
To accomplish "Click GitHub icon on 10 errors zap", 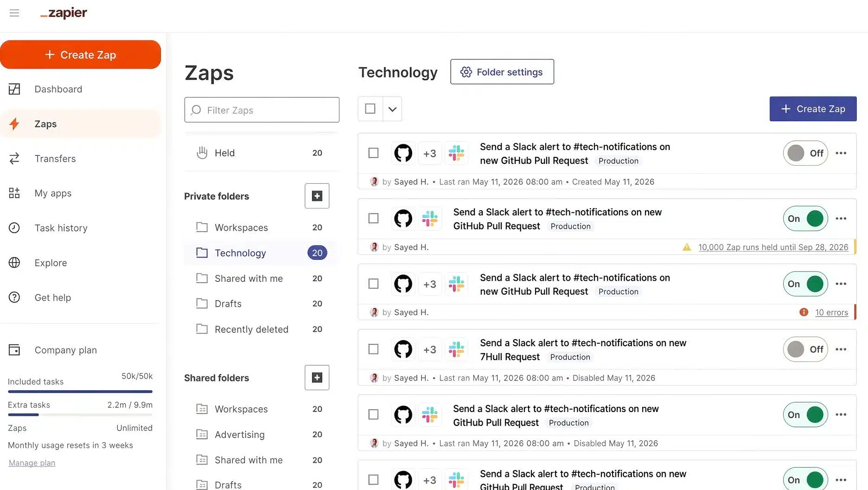I will click(403, 284).
